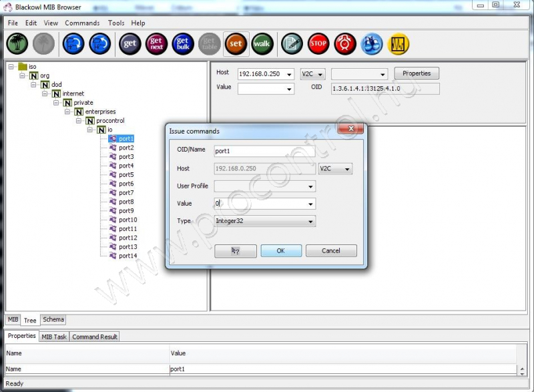Click the port9 node icon in tree
The height and width of the screenshot is (392, 534).
tap(113, 211)
